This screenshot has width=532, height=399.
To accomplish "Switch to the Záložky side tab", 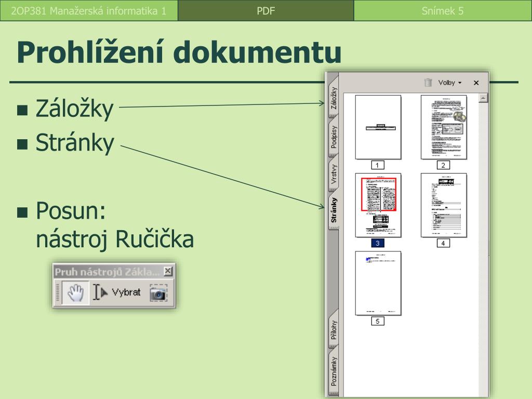I will 334,98.
